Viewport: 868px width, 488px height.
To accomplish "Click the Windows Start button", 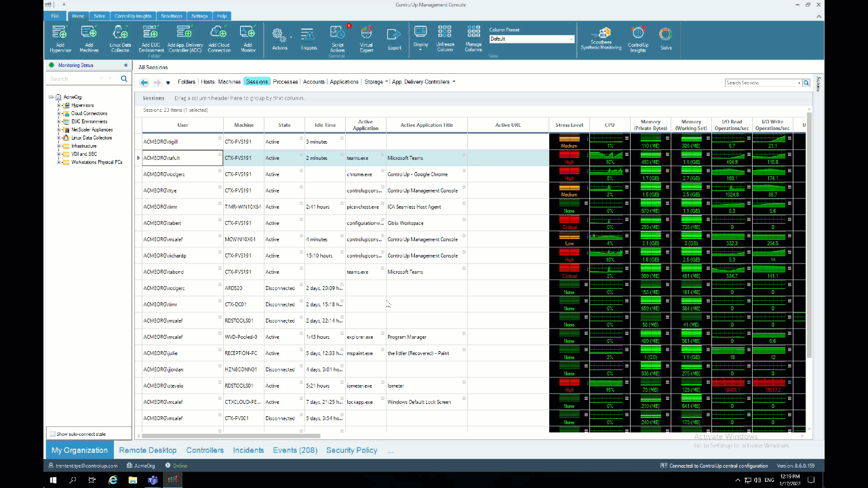I will click(x=53, y=480).
